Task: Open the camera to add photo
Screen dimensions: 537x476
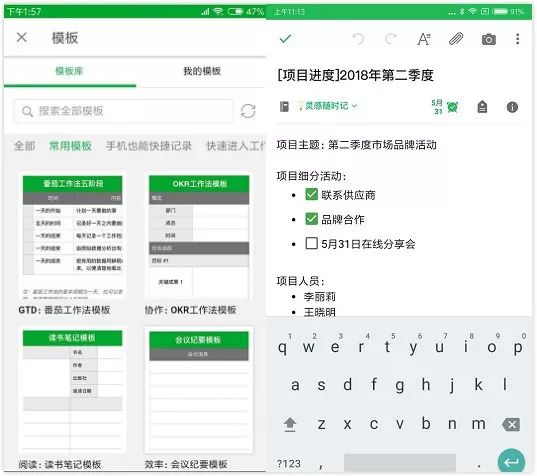Action: click(488, 39)
